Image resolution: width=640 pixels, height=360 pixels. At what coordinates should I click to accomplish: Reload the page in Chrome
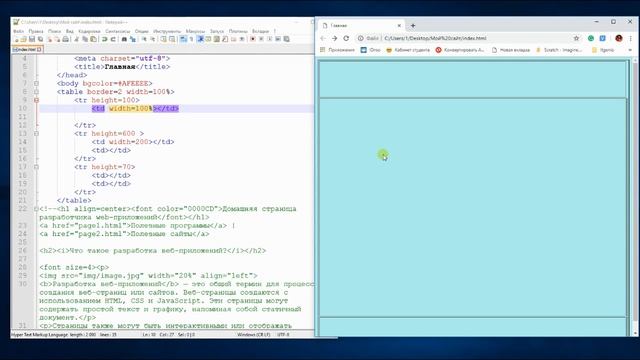346,38
